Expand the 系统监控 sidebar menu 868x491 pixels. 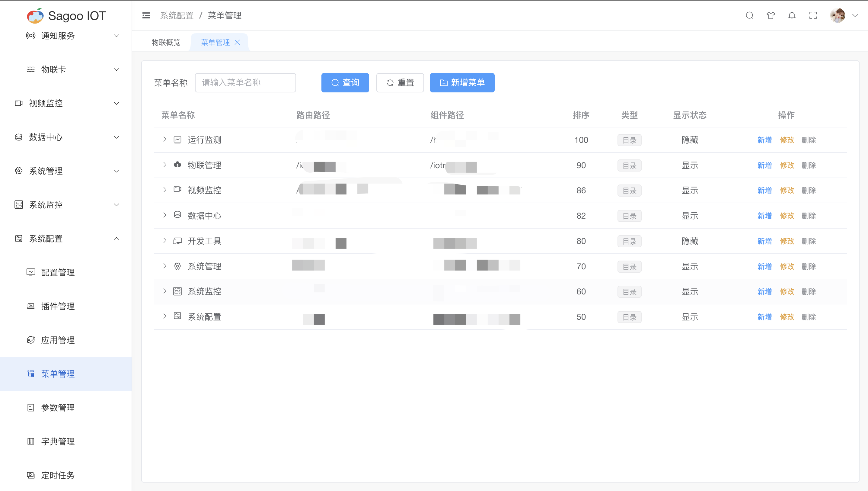[x=66, y=205]
